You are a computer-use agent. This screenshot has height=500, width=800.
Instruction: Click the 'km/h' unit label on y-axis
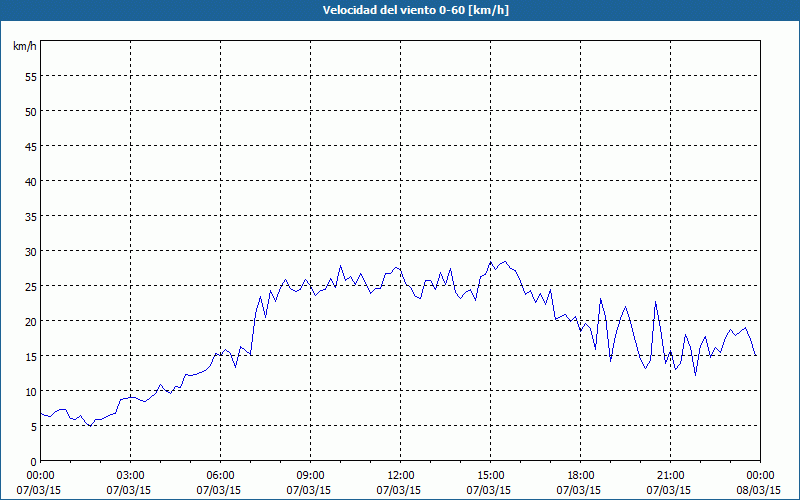(x=25, y=46)
